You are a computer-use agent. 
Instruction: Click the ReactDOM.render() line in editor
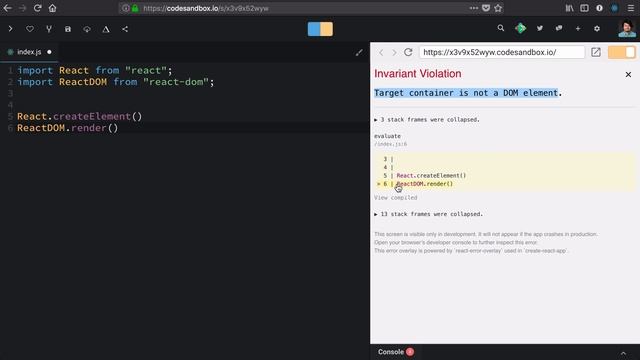(x=67, y=128)
